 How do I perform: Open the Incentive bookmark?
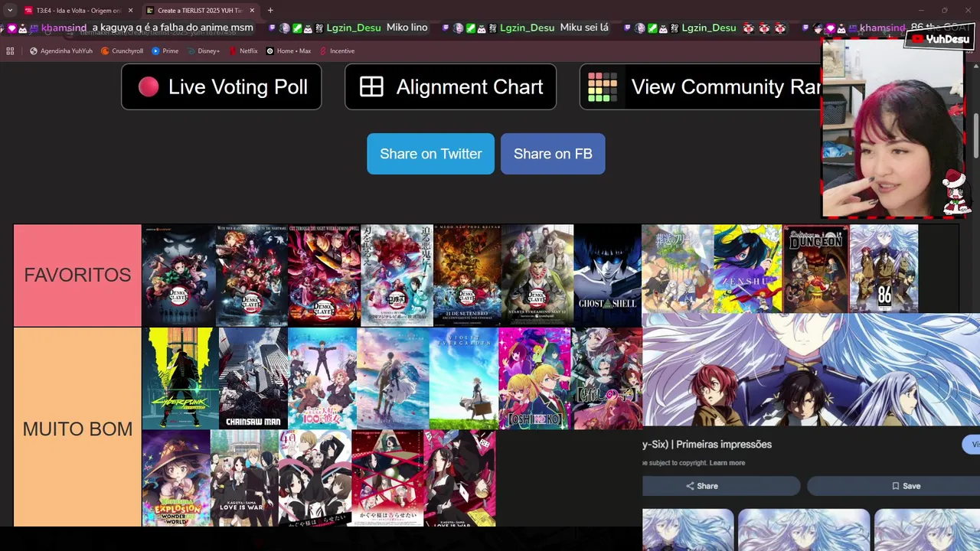coord(337,51)
